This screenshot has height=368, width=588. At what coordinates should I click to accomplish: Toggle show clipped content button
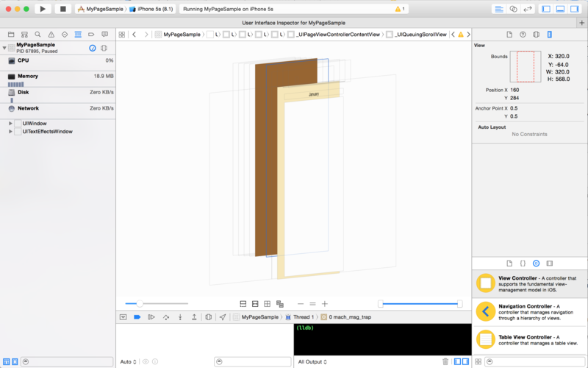[x=243, y=304]
